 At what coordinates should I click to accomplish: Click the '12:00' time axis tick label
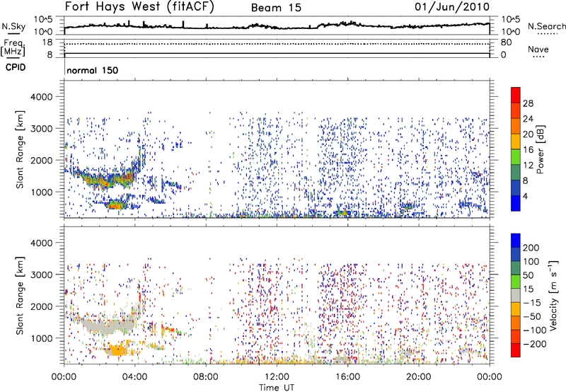(277, 377)
